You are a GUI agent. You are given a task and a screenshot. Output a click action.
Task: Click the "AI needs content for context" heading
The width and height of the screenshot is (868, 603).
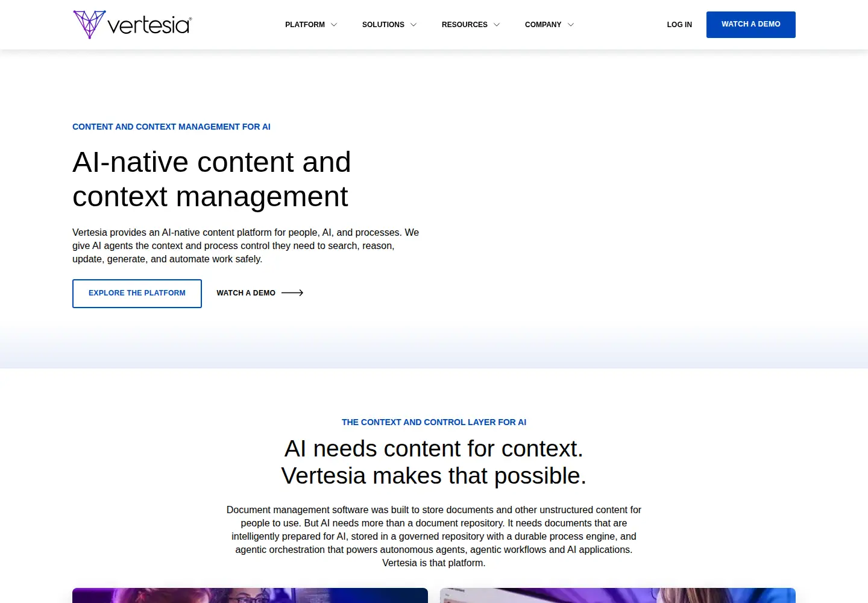(434, 462)
